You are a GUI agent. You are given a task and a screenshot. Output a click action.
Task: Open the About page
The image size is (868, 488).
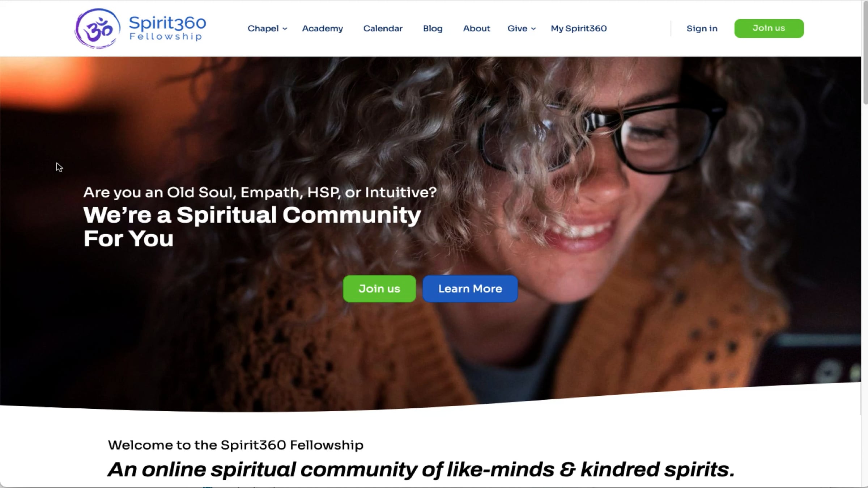[x=476, y=28]
